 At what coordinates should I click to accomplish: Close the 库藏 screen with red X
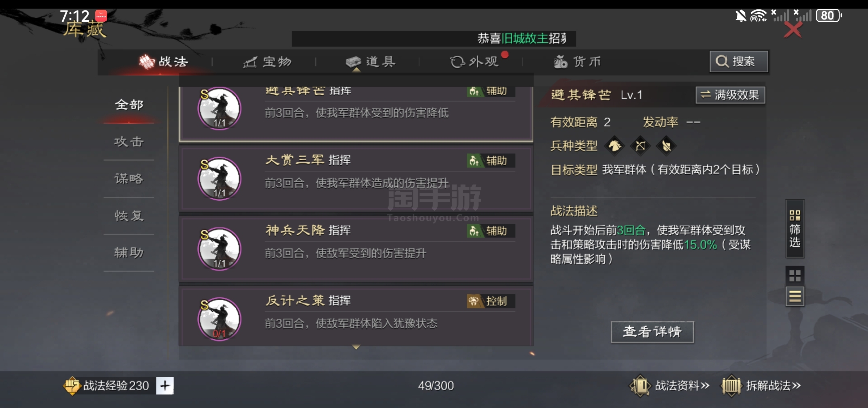tap(793, 30)
